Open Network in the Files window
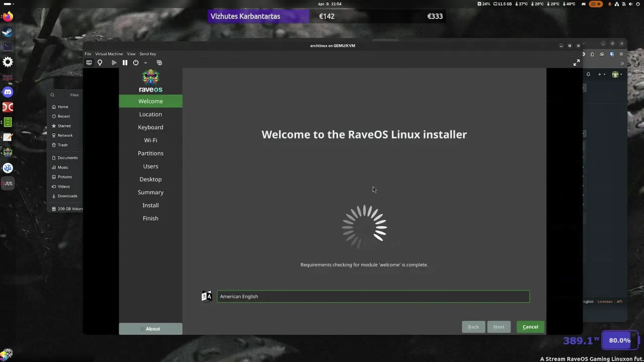Viewport: 644px width, 362px height. [x=65, y=135]
